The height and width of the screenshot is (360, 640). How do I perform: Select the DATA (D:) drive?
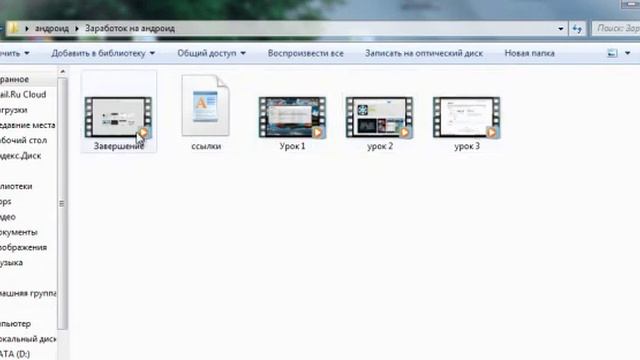15,354
